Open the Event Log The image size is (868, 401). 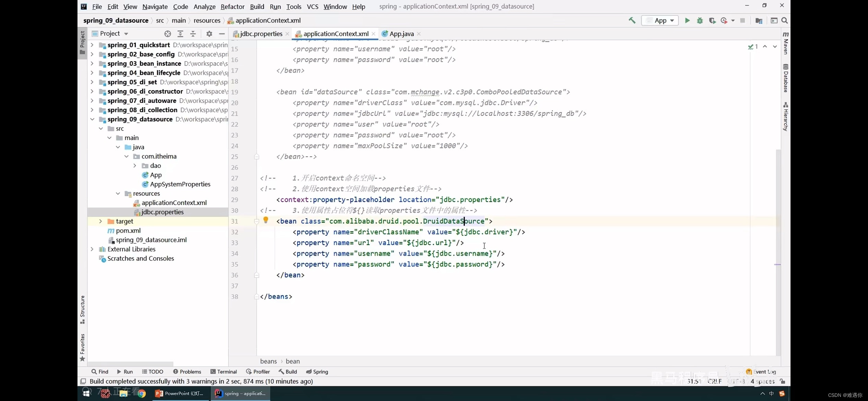pyautogui.click(x=761, y=372)
